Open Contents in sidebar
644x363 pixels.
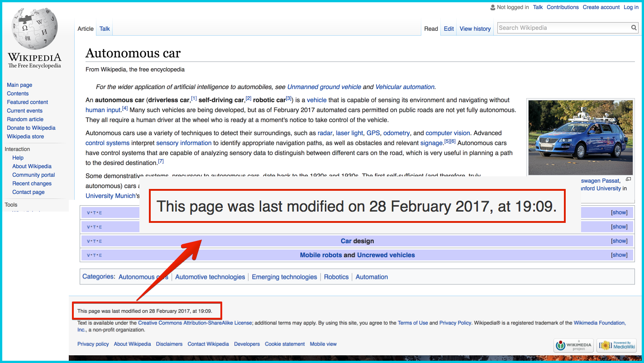coord(18,94)
